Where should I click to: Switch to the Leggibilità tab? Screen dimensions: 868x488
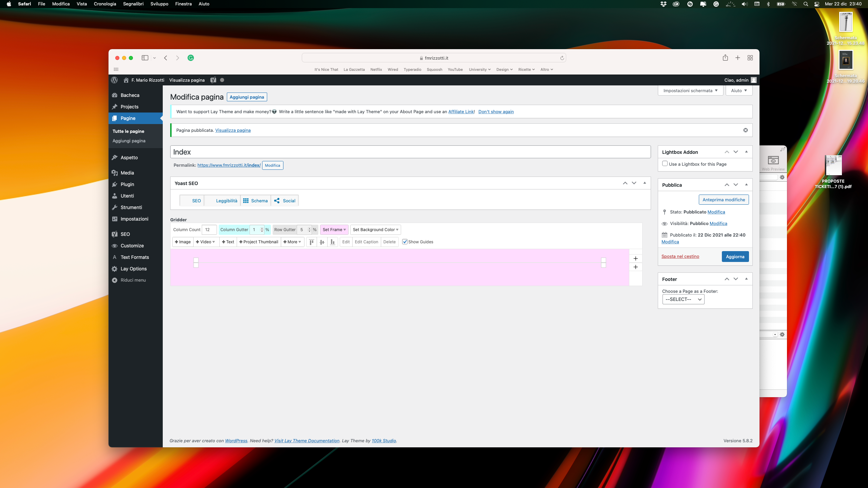[x=226, y=201]
